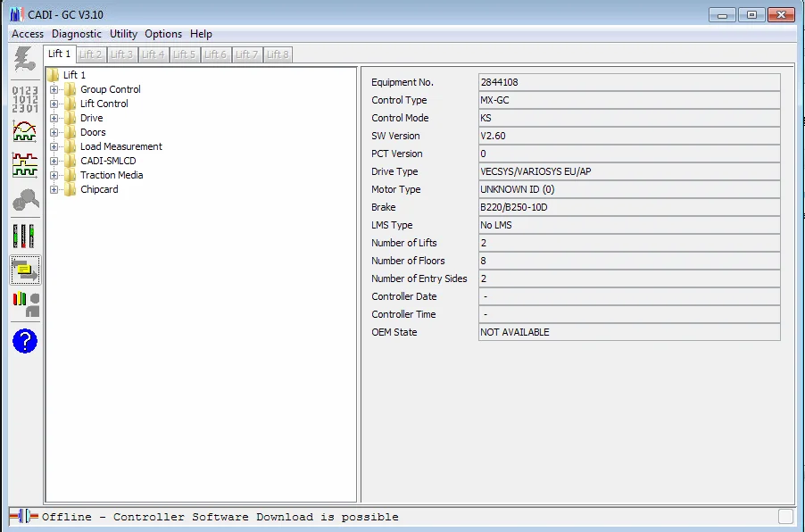Expand the Chipcard node
805x532 pixels.
click(x=54, y=189)
